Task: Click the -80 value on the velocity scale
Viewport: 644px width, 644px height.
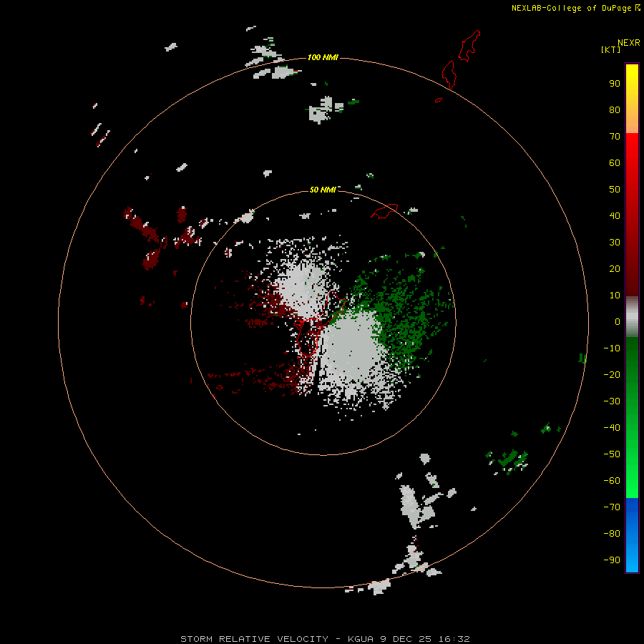Action: pos(612,534)
